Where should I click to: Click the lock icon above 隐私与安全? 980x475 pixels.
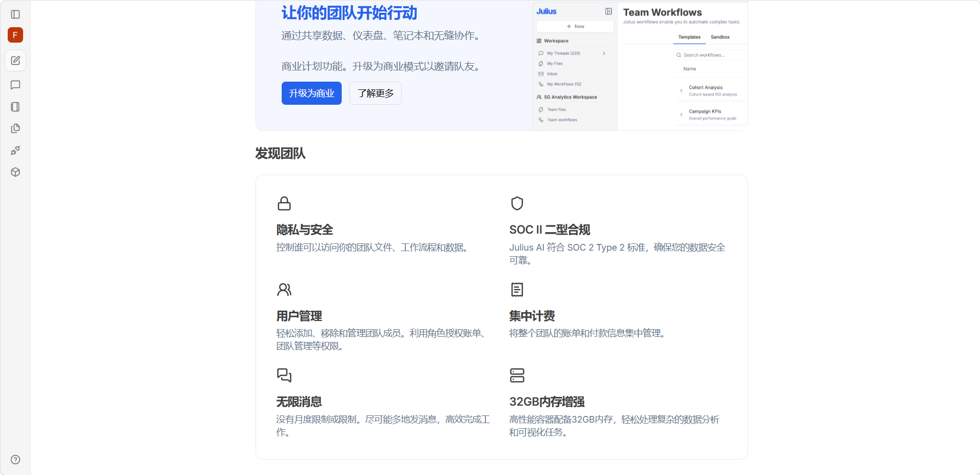click(284, 203)
